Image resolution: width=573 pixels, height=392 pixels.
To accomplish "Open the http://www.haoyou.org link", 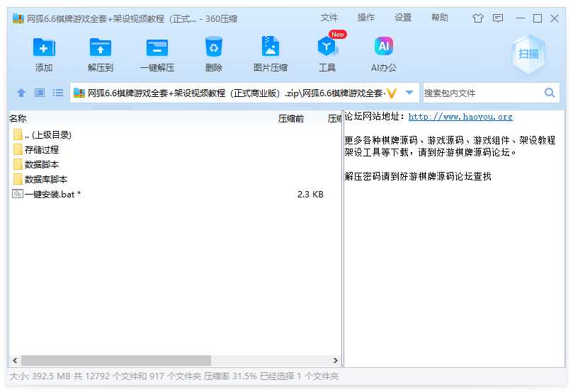I will 460,117.
